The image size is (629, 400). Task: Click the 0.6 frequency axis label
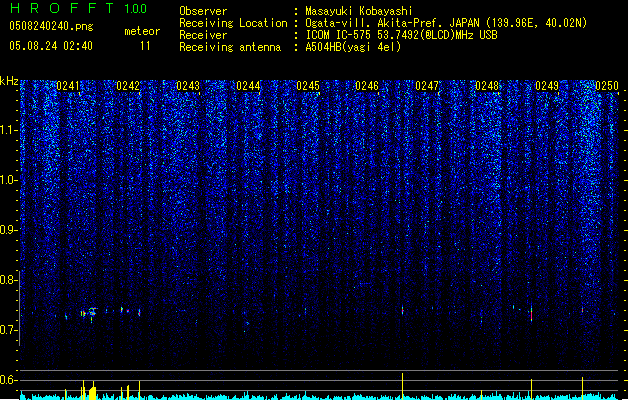click(9, 380)
